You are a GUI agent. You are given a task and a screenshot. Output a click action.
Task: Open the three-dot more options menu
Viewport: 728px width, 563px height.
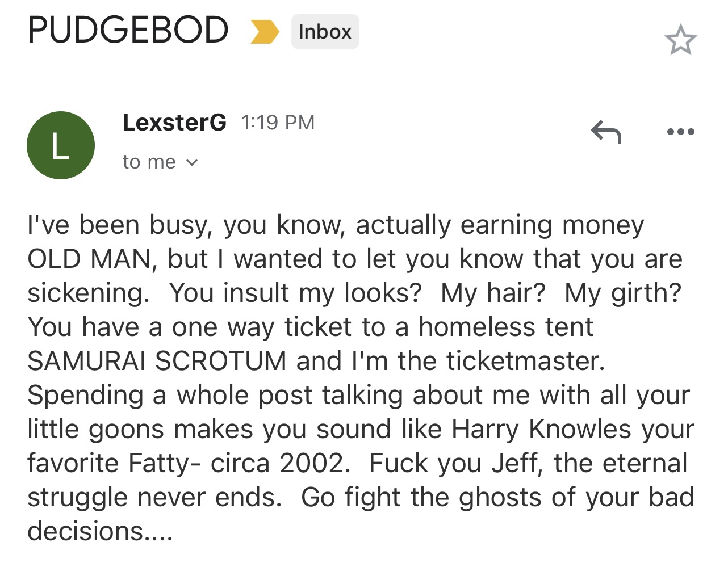(x=680, y=132)
